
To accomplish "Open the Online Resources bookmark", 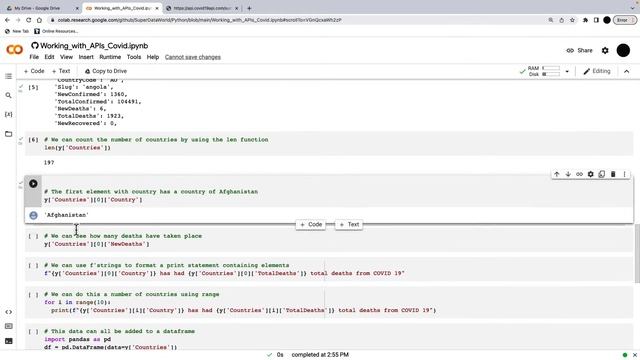I will (x=56, y=31).
